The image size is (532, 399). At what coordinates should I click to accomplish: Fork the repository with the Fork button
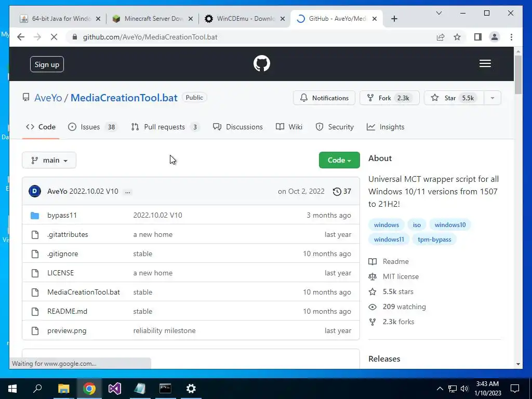390,98
